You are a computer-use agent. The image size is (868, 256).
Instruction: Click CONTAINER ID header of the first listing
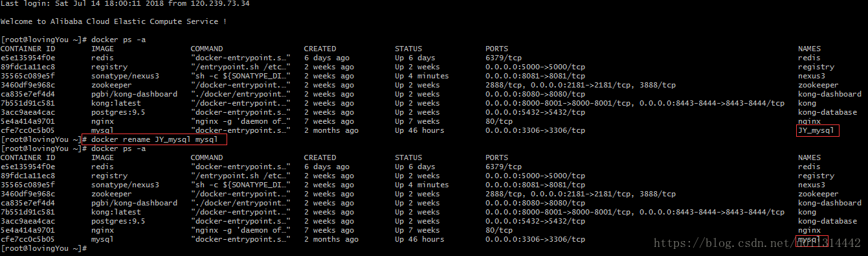pyautogui.click(x=28, y=49)
